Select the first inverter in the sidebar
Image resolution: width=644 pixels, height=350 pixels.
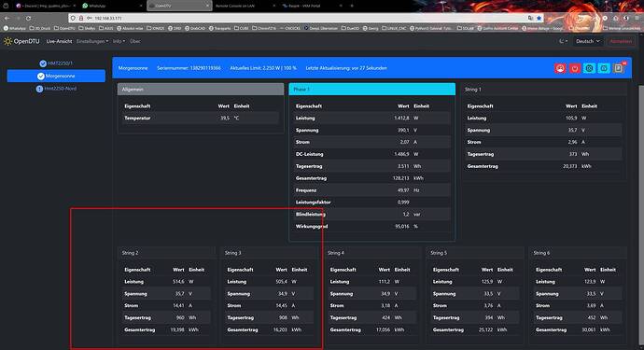click(56, 63)
